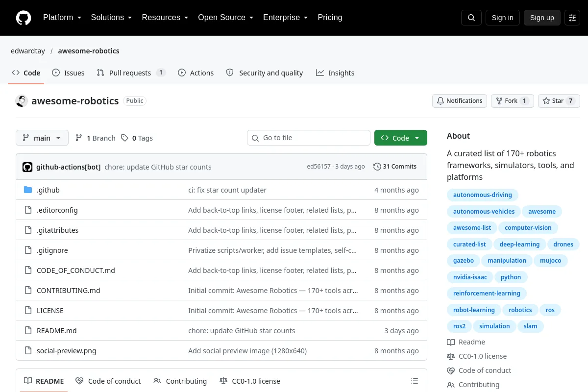
Task: Switch to the Code of conduct README tab
Action: (108, 381)
